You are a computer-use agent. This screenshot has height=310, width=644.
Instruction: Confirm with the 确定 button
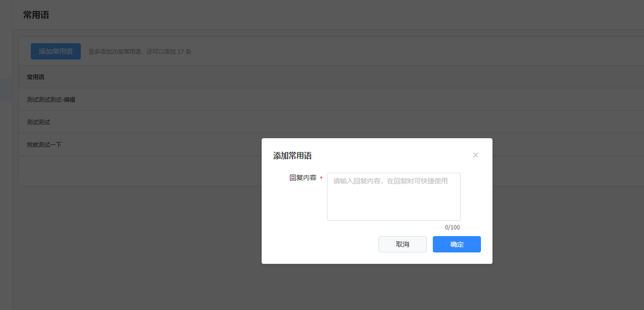tap(457, 244)
